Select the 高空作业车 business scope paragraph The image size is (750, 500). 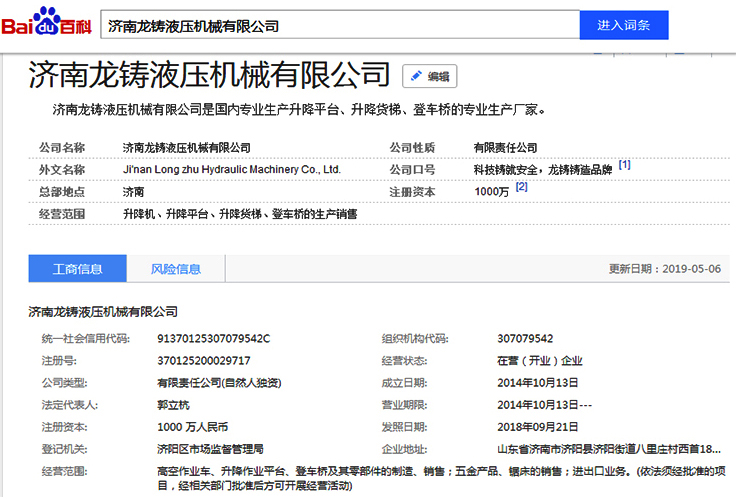click(441, 478)
